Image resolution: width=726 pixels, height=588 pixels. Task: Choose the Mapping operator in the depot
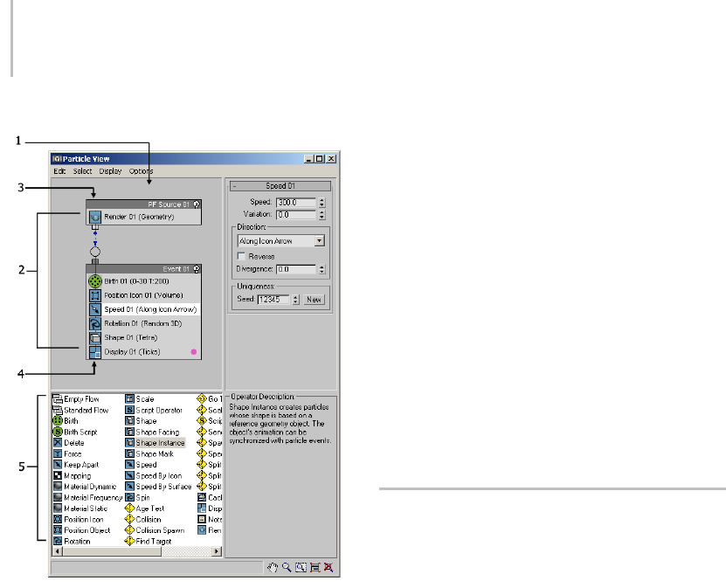point(73,475)
